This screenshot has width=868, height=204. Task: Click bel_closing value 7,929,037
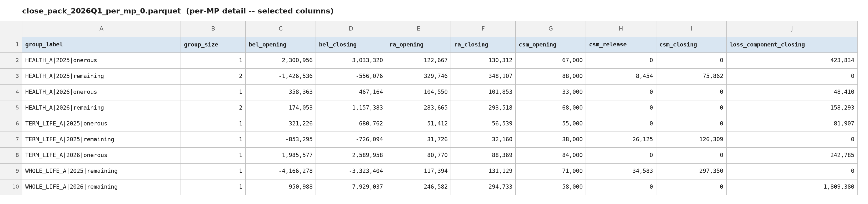(x=351, y=187)
